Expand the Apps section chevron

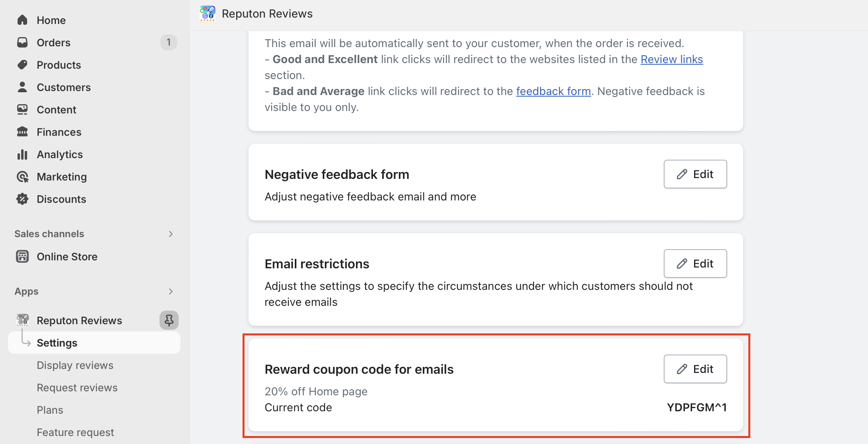click(x=171, y=291)
